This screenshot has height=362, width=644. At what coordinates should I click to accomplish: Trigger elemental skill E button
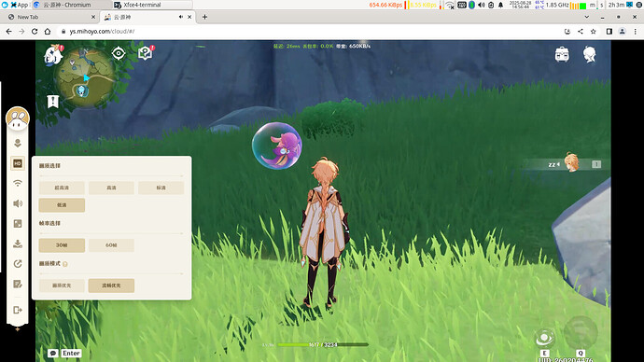point(545,339)
